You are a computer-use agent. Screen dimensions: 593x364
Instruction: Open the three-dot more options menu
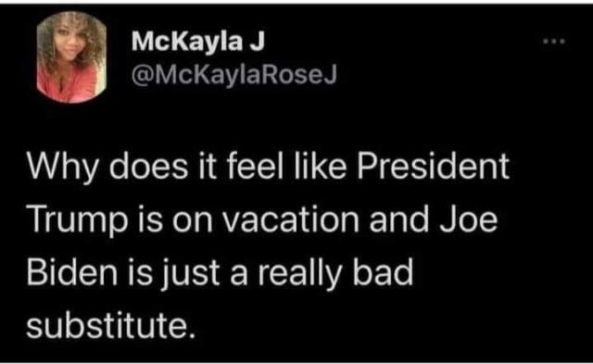click(554, 41)
